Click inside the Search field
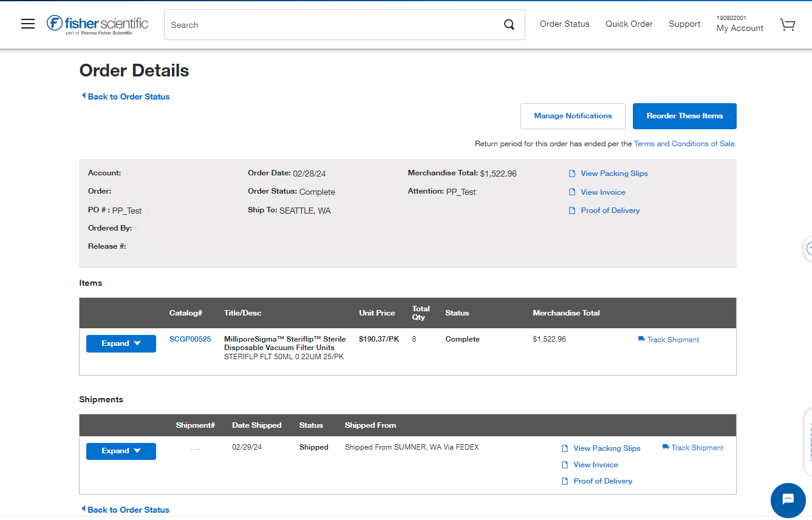 pyautogui.click(x=304, y=25)
